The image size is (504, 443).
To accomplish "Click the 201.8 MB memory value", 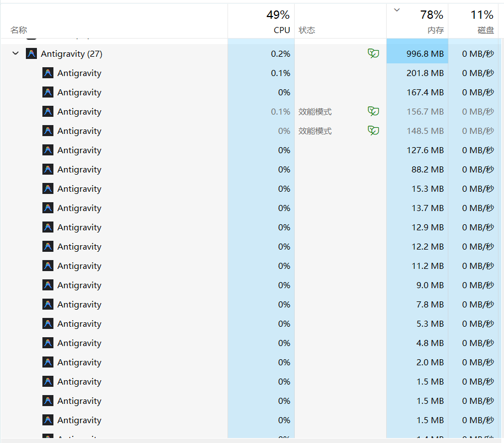I will coord(425,73).
